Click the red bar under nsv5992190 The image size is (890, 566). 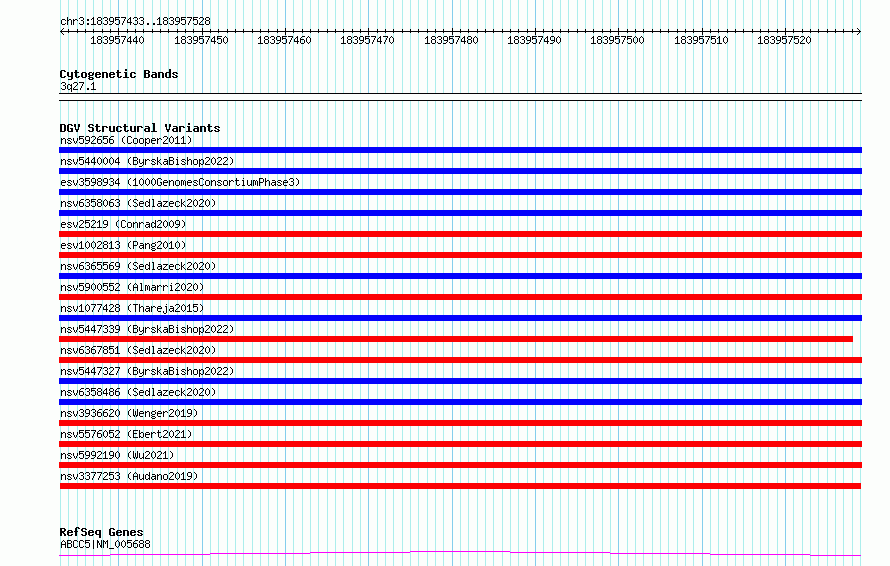coord(460,465)
